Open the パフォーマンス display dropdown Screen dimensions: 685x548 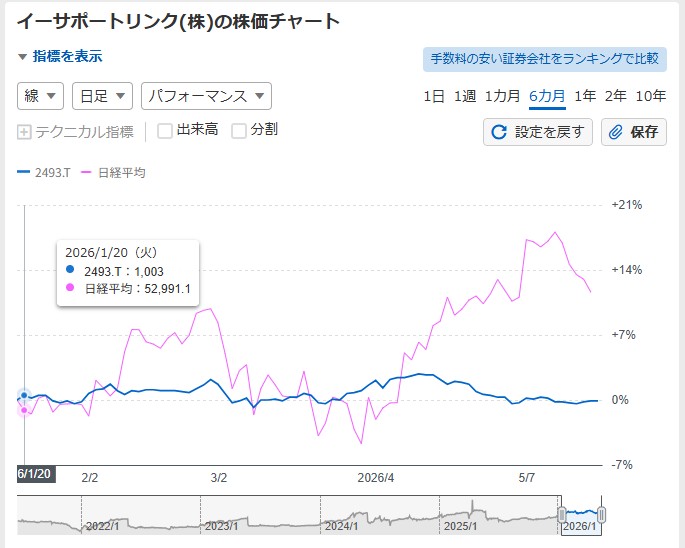point(206,96)
